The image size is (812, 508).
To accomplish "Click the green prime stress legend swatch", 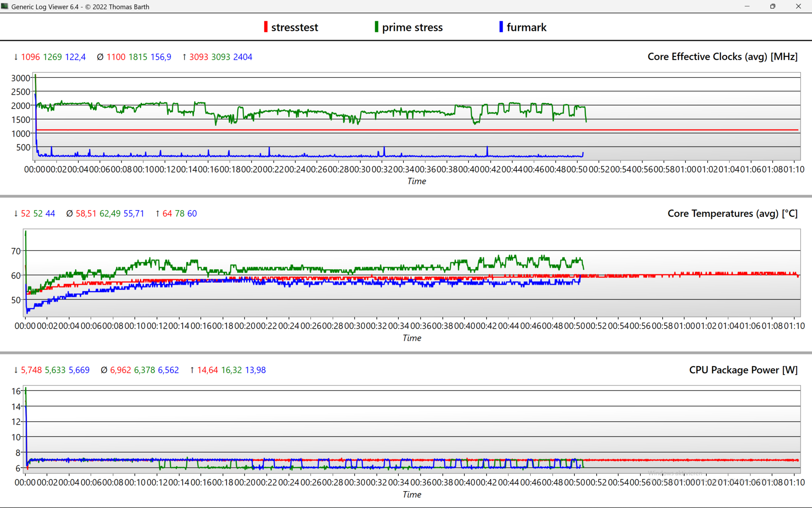I will 376,27.
